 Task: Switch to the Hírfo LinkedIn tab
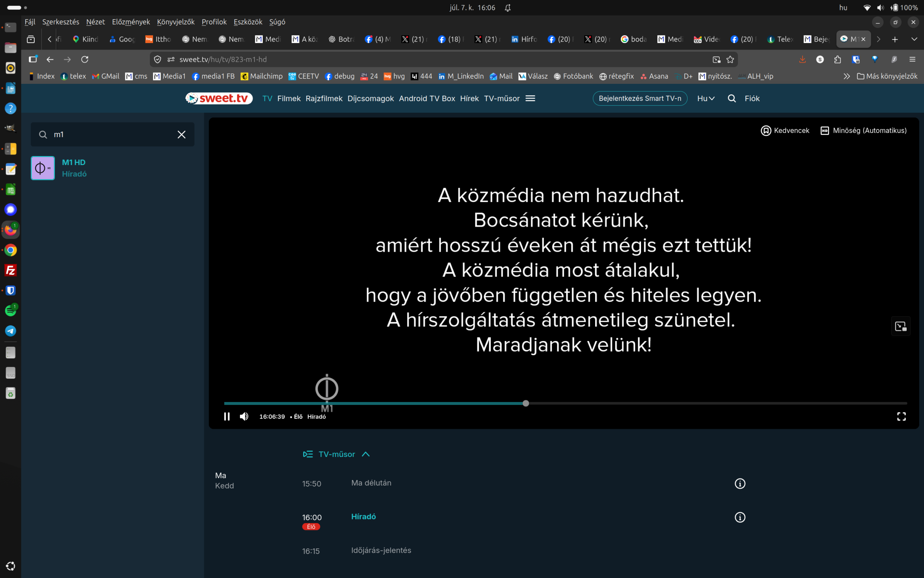[524, 39]
